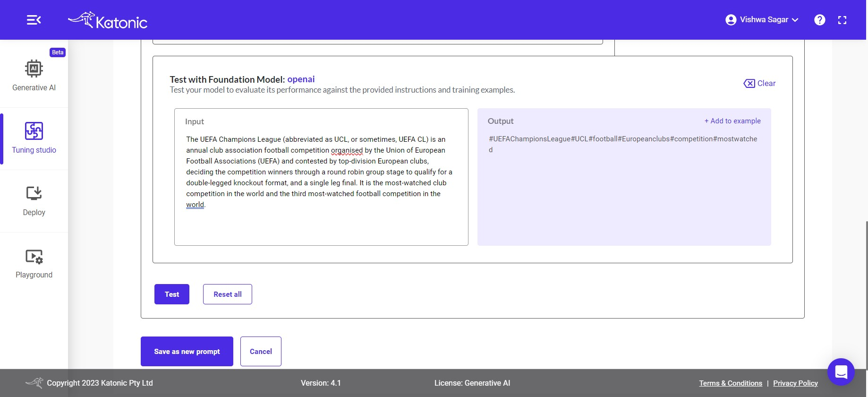Select the Deploy menu label

[34, 212]
